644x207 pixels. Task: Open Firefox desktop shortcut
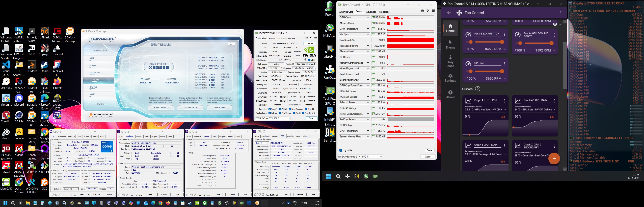[57, 84]
